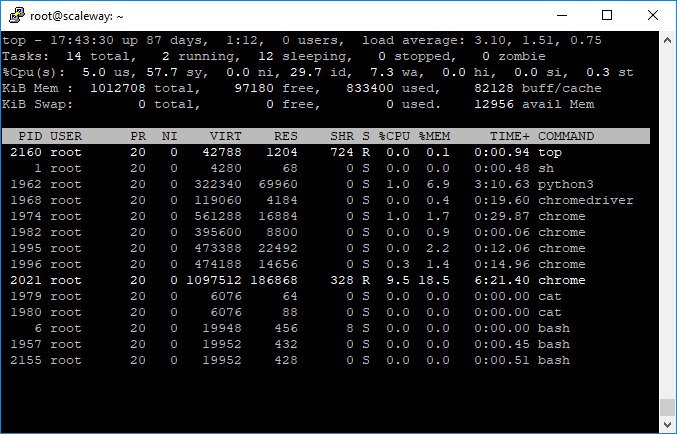Click the '12 sleeping' tasks text
Viewport: 677px width, 434px height.
[x=305, y=56]
